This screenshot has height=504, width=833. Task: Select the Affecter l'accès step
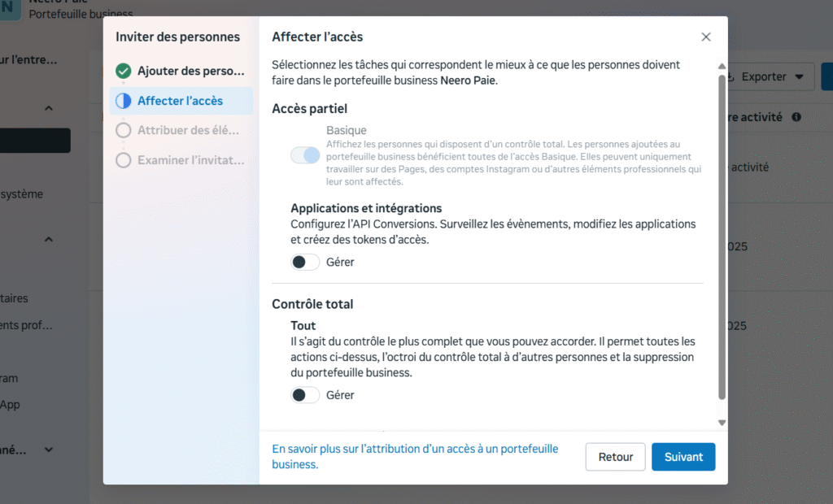(x=180, y=101)
